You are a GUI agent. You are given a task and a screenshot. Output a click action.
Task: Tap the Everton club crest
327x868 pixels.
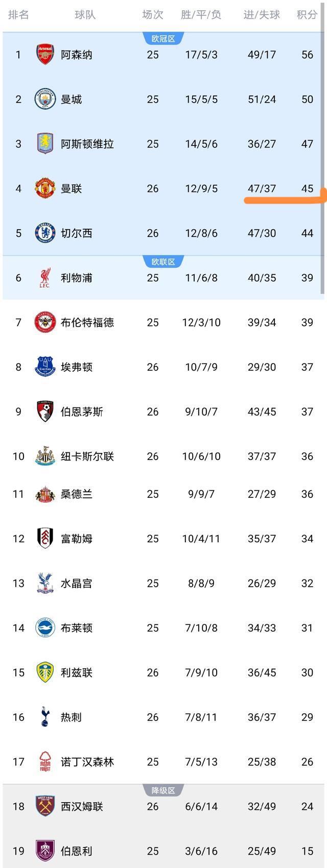45,367
